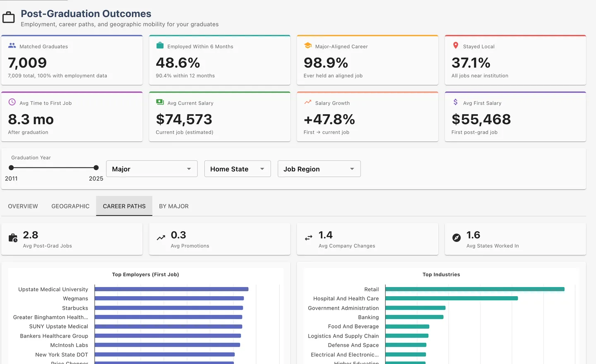This screenshot has height=364, width=596.
Task: Click the compass icon by Avg States Worked In
Action: tap(457, 238)
